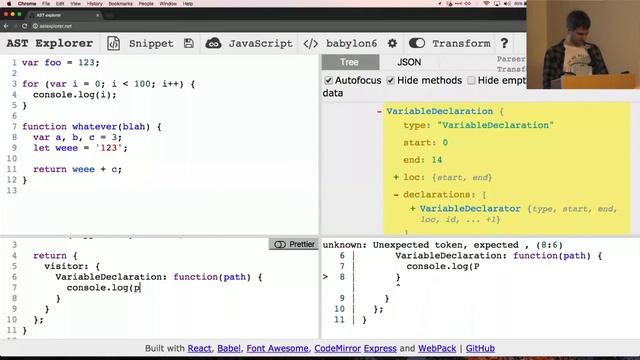Click the save floppy disk icon

[x=189, y=43]
